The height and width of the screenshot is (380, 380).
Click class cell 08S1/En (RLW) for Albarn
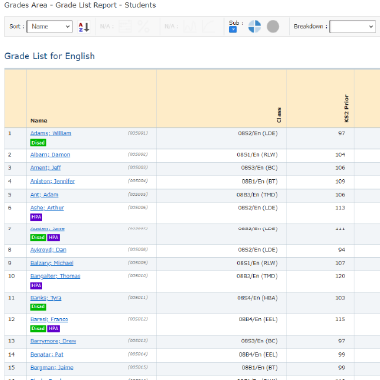(x=257, y=155)
